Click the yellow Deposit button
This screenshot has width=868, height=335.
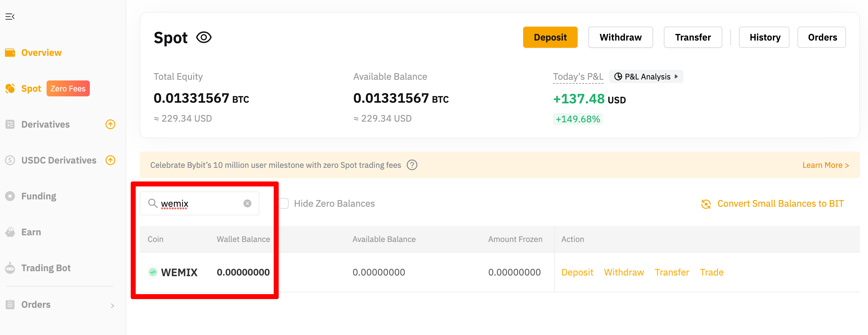pos(550,37)
